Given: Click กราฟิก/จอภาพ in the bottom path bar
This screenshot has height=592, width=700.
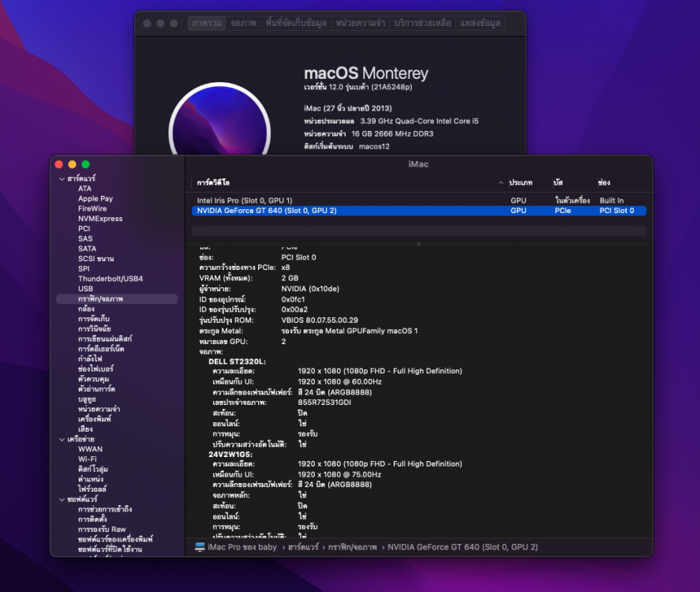Looking at the screenshot, I should (353, 547).
